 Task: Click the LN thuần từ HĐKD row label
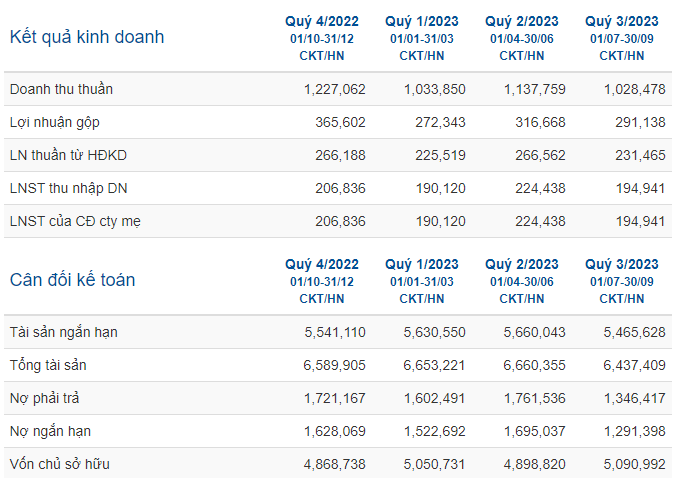pos(68,155)
